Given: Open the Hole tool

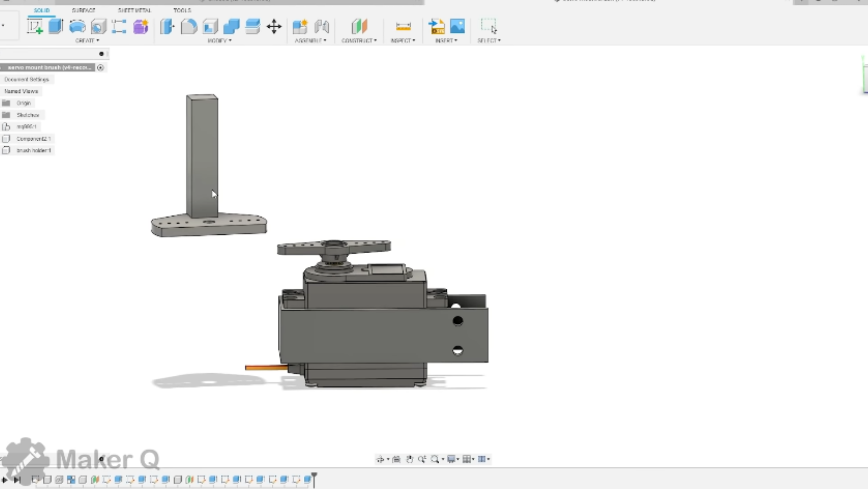Looking at the screenshot, I should (x=98, y=26).
